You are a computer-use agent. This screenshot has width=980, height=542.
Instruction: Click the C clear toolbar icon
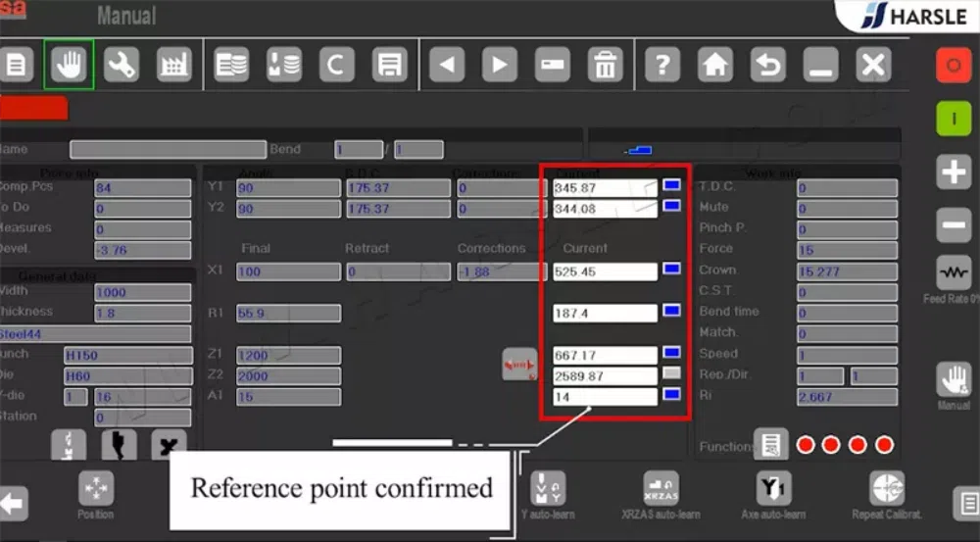click(x=336, y=65)
